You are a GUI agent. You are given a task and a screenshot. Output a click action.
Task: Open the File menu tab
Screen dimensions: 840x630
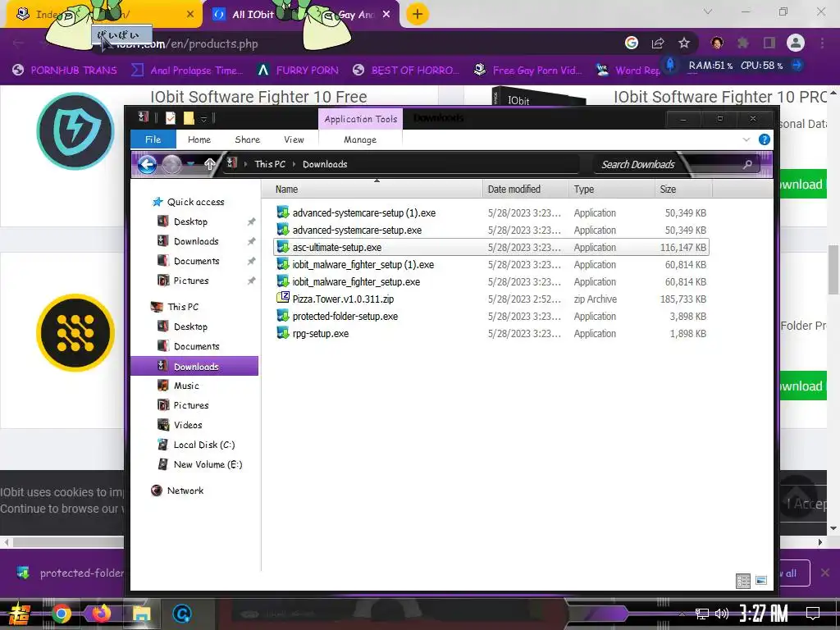153,139
